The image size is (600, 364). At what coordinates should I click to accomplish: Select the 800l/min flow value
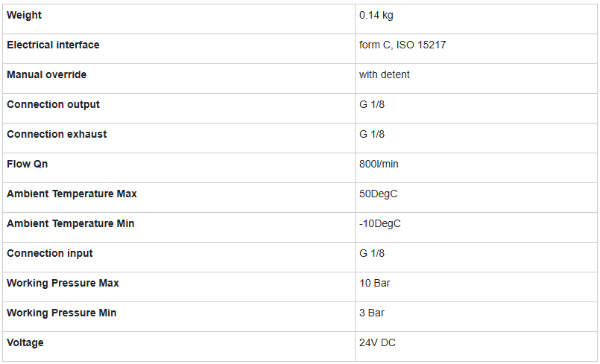coord(379,164)
